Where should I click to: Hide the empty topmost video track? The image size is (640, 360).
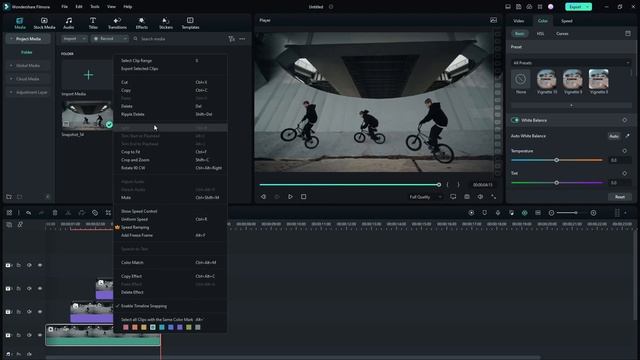40,265
